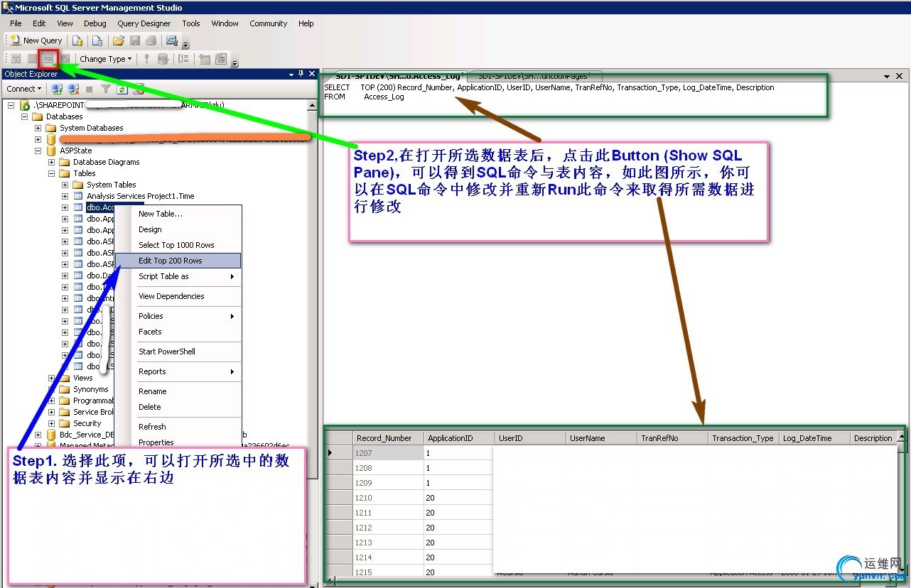Expand the Synonyms folder node

pyautogui.click(x=51, y=389)
